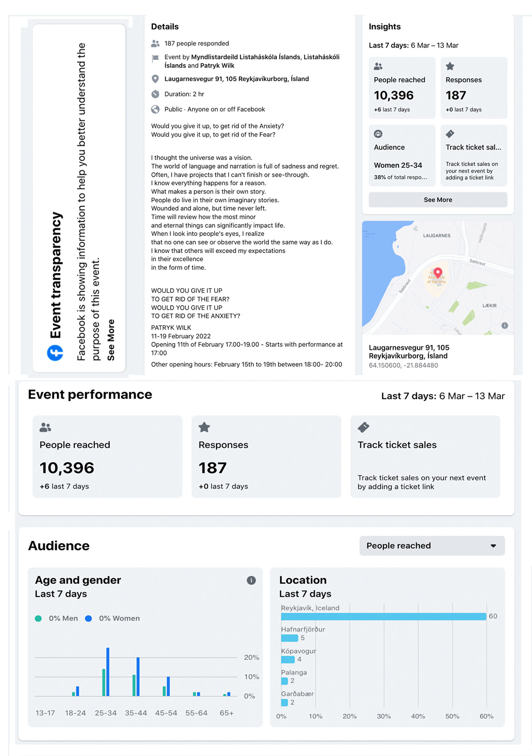Open the Patryk Wilk host profile link
Image resolution: width=532 pixels, height=756 pixels.
(217, 66)
